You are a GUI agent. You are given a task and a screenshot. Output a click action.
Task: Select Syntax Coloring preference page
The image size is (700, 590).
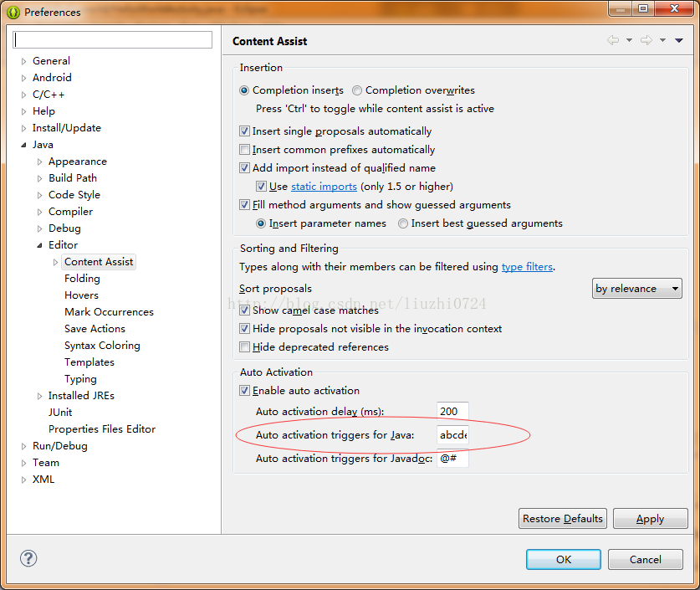(x=102, y=346)
